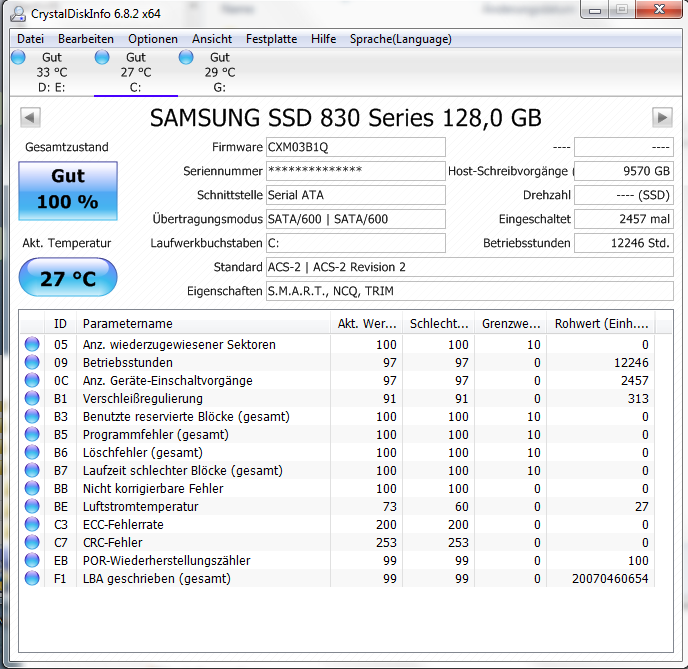Select the CRC-Fehler parameter name
This screenshot has height=669, width=688.
112,542
